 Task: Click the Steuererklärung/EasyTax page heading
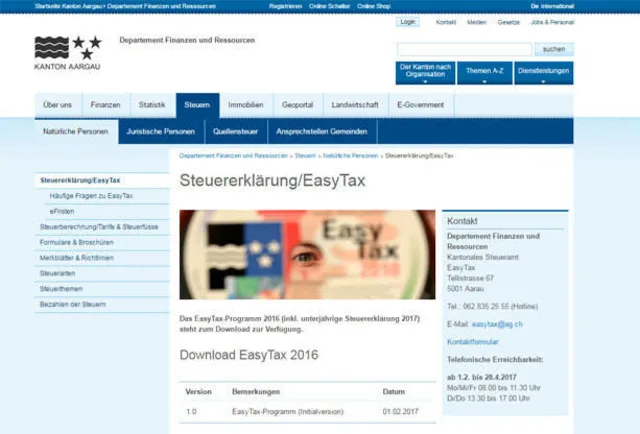click(272, 180)
